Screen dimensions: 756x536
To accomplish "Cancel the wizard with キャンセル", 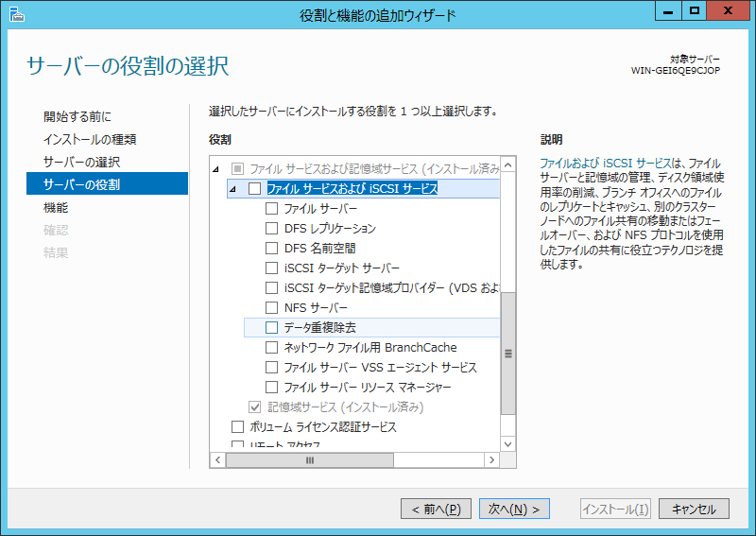I will (x=694, y=509).
